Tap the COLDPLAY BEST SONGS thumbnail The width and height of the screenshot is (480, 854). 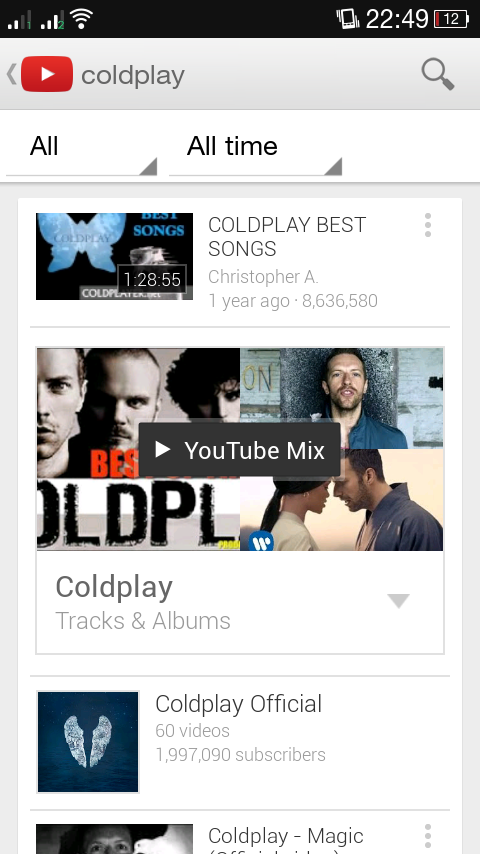tap(114, 256)
